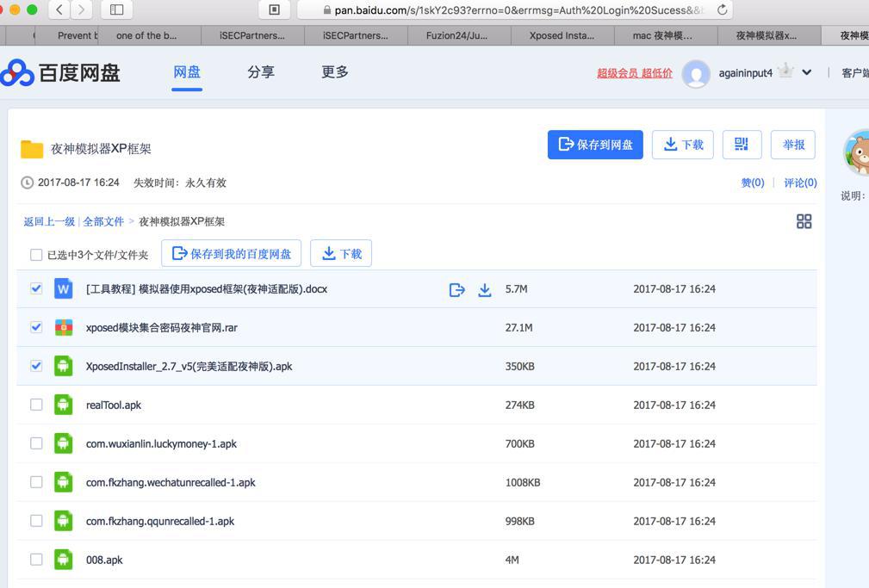This screenshot has width=869, height=588.
Task: Click the 赞(0) like link
Action: [753, 183]
